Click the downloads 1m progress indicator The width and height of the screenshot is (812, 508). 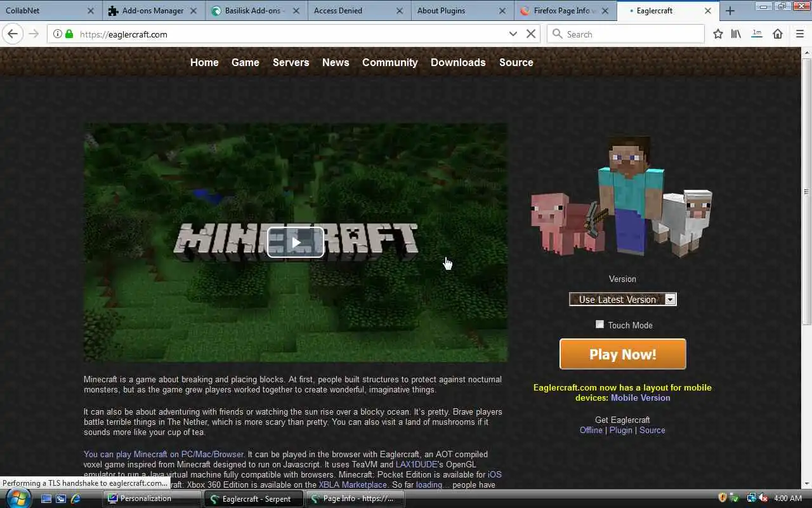tap(757, 34)
